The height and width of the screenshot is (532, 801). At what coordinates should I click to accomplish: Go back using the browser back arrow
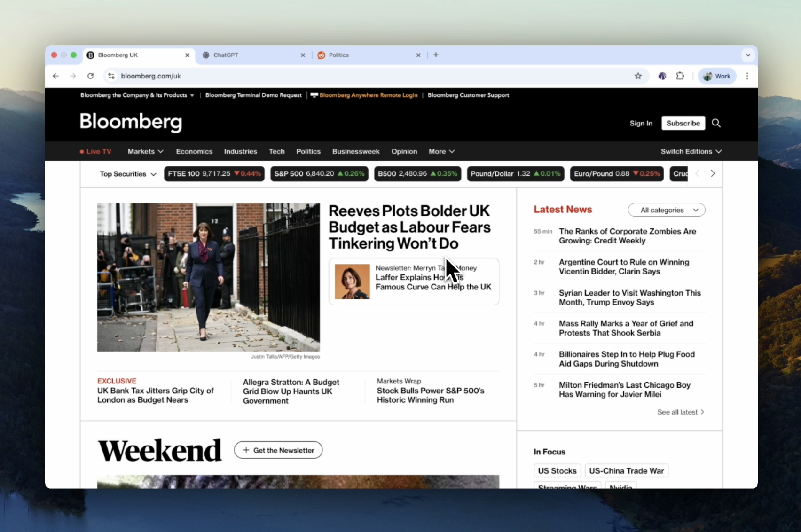click(x=56, y=76)
